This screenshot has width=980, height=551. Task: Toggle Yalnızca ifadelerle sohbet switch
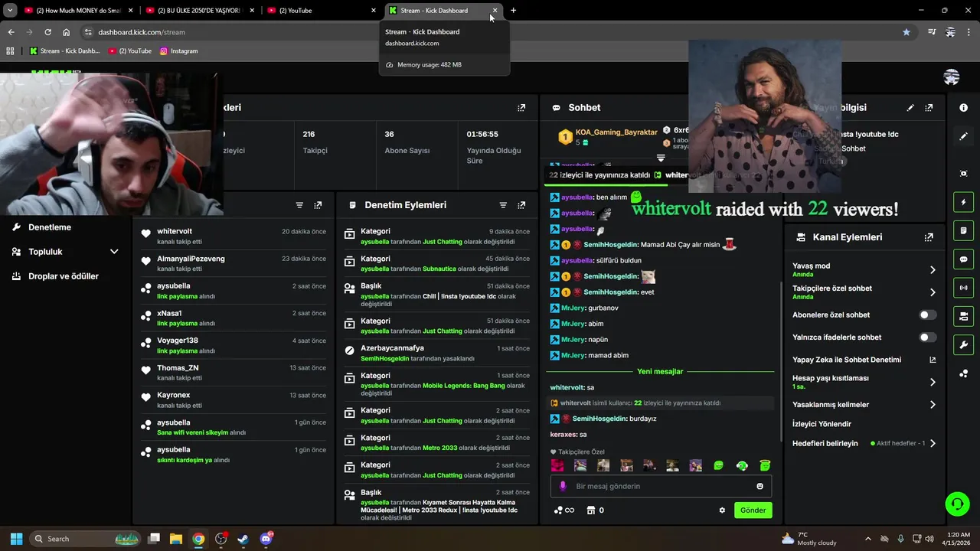[x=927, y=337]
